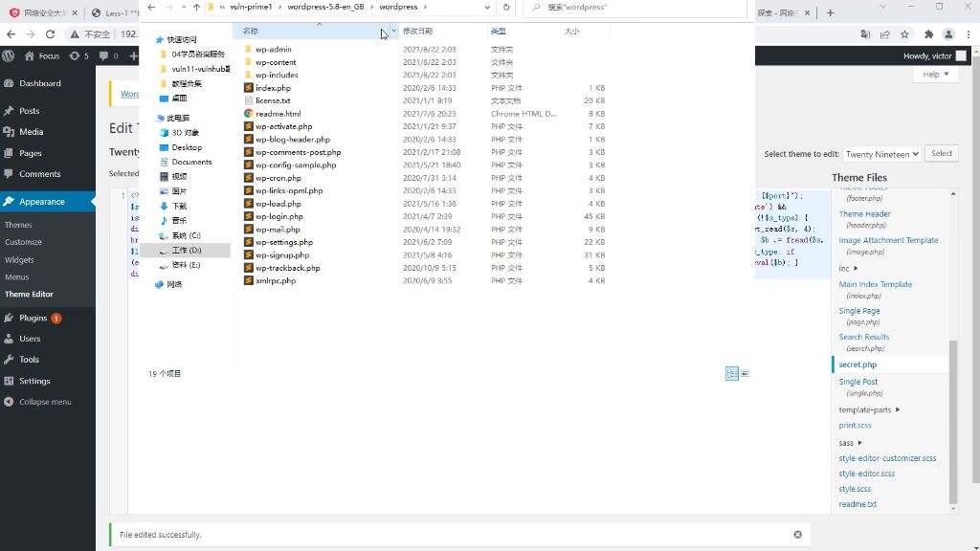This screenshot has width=980, height=551.
Task: Refresh the Explorer folder view
Action: pyautogui.click(x=506, y=7)
